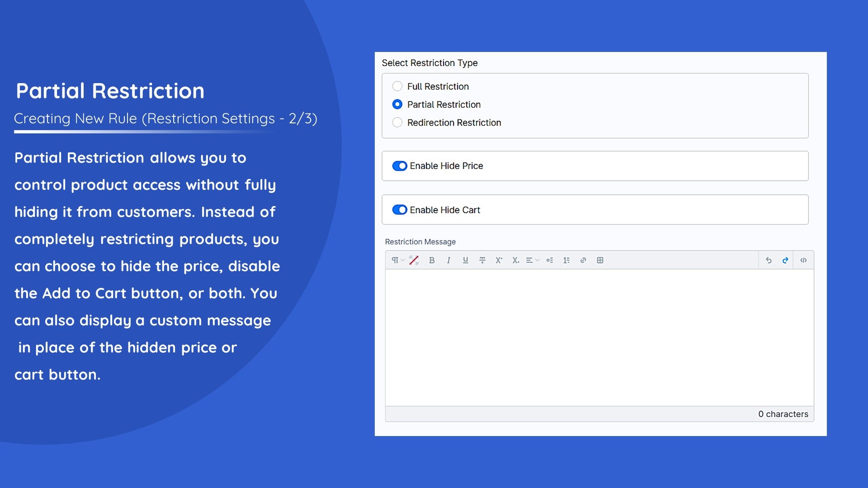Undo last edit in message editor
The height and width of the screenshot is (488, 868).
click(x=769, y=260)
